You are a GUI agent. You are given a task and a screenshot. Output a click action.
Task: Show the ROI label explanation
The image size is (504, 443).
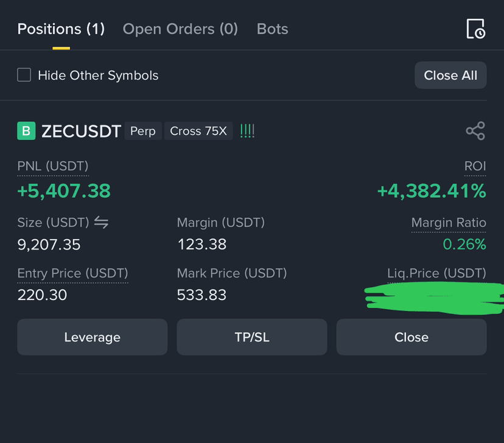click(475, 166)
